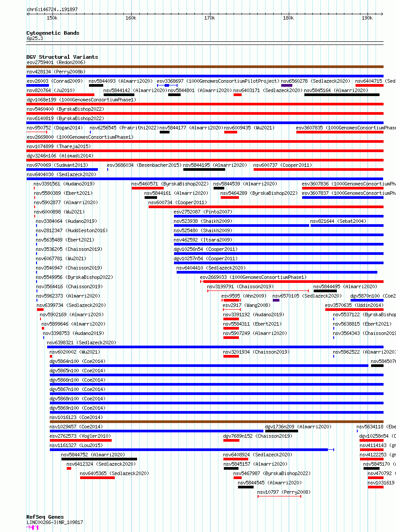Viewport: 396px width, 532px height.
Task: Select nsv600737 (Cooper2011) variant label
Action: coord(283,165)
